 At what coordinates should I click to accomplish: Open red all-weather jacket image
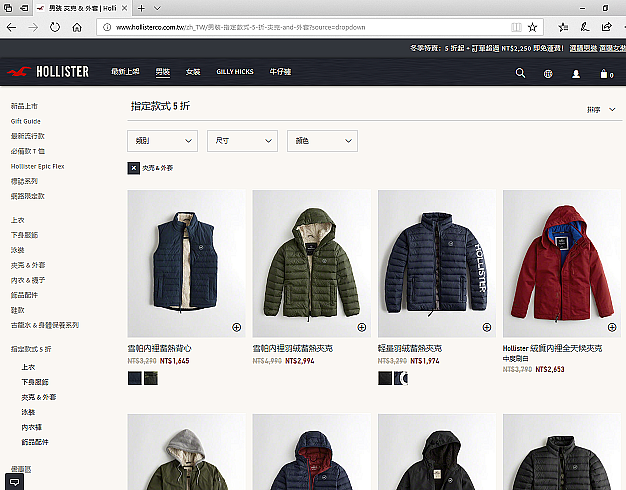point(562,264)
